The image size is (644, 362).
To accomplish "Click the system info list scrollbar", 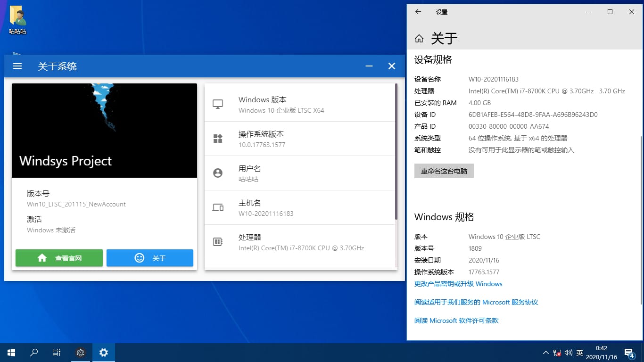I will click(x=396, y=151).
